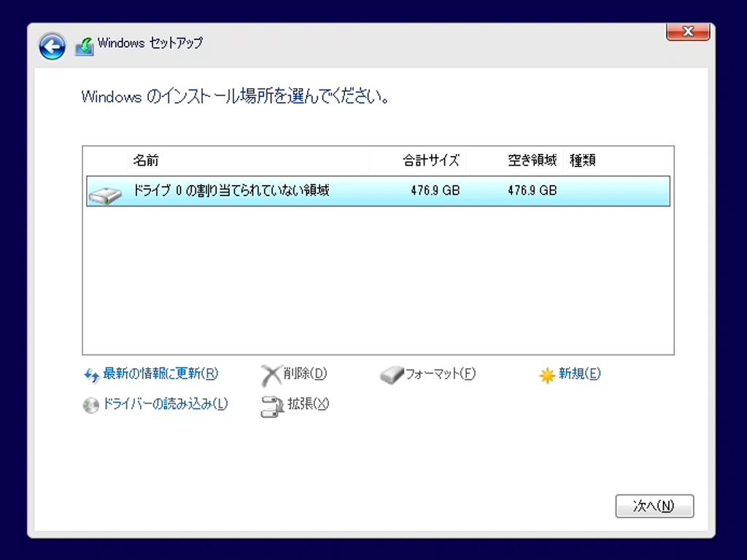
Task: Click the load driver disc icon
Action: (91, 405)
